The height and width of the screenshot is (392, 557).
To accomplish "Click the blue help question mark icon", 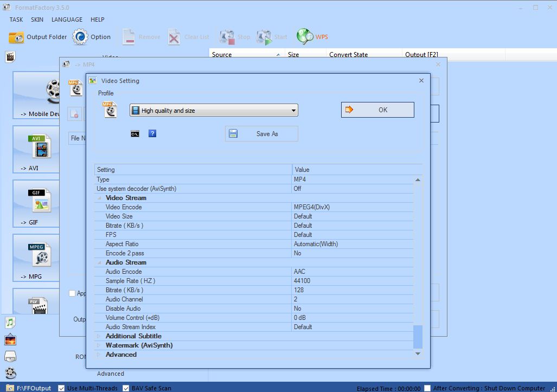I will [152, 133].
